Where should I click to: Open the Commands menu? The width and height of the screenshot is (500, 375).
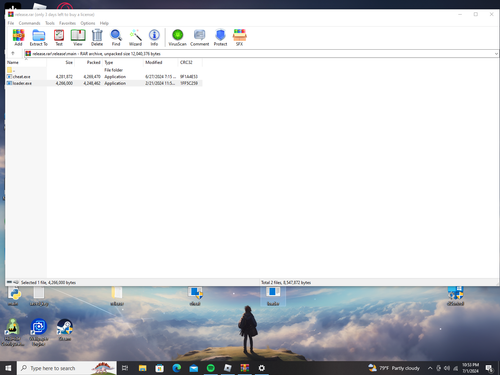(x=29, y=23)
